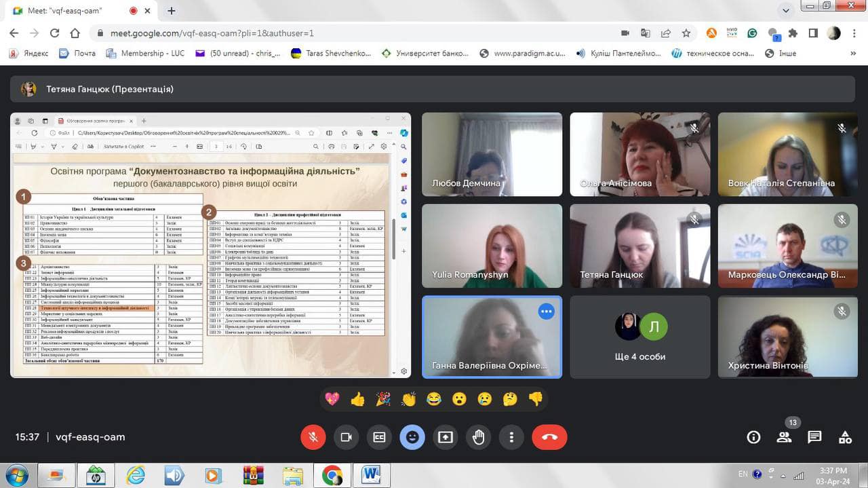
Task: Expand the hidden bookmarks chevron
Action: pos(853,53)
